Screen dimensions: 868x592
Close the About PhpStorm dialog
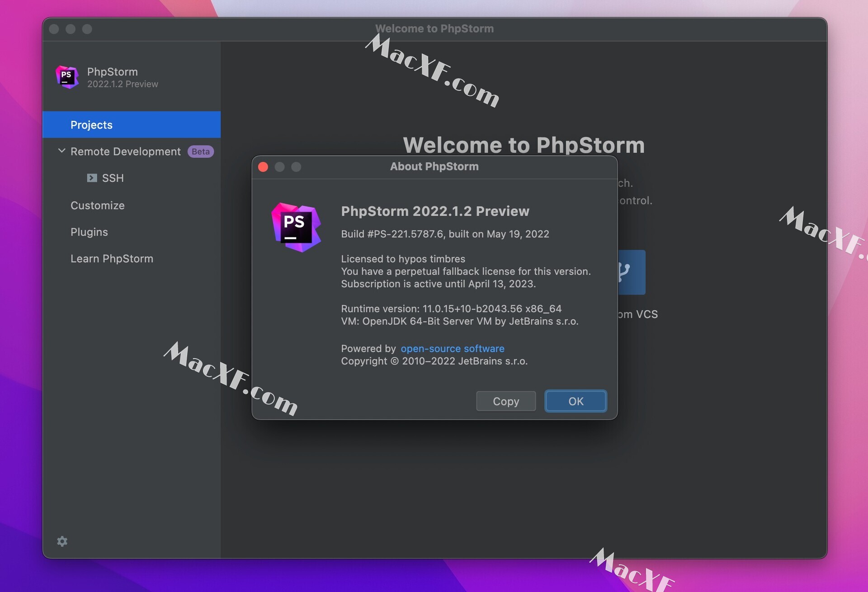263,167
